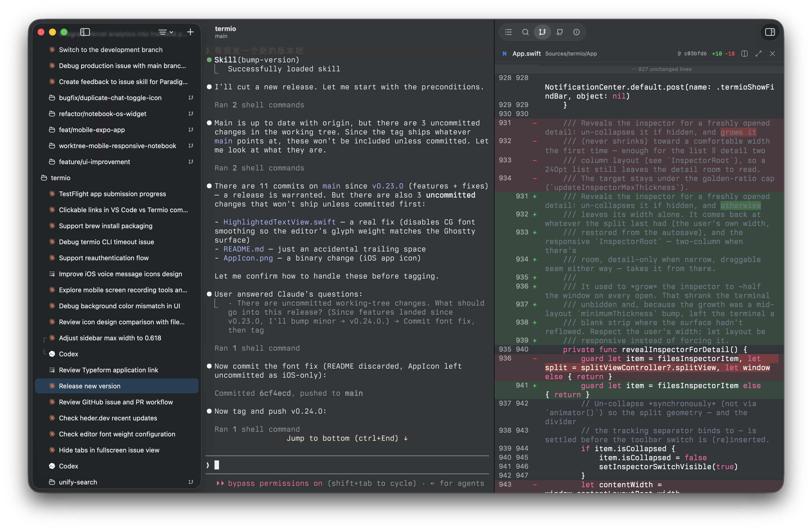Select the unify-search folder

(117, 482)
